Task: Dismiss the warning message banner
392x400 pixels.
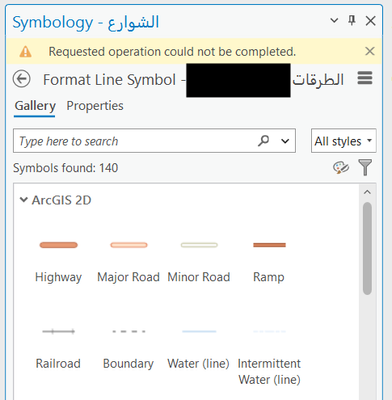Action: [370, 51]
